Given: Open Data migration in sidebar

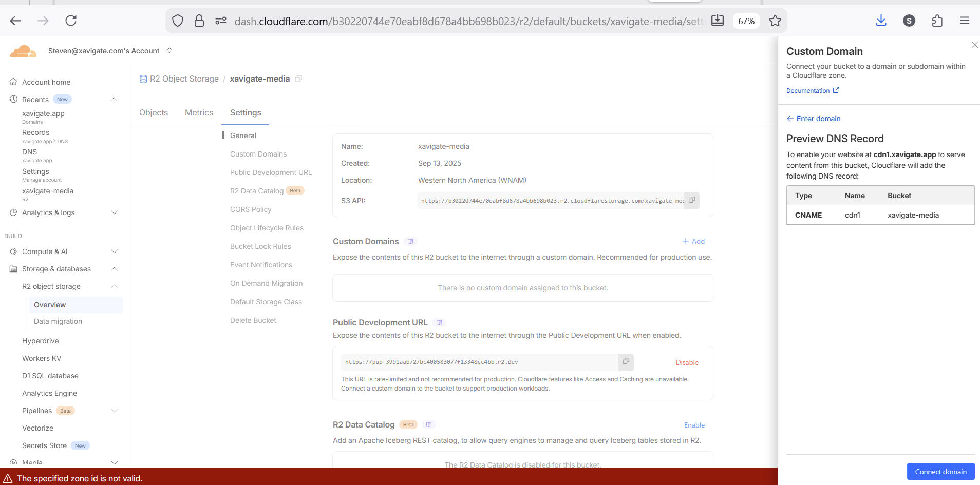Looking at the screenshot, I should point(58,321).
